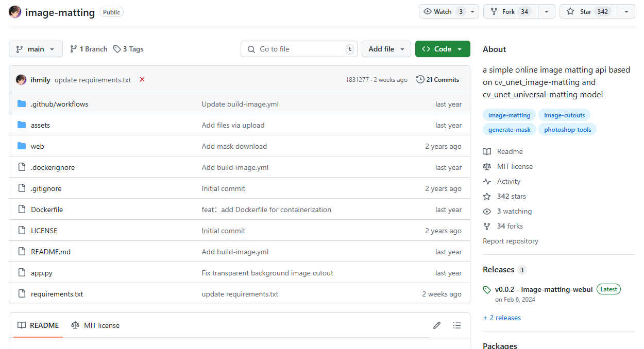Click the file icon beside README.md
Viewport: 644px width, 349px height.
22,252
